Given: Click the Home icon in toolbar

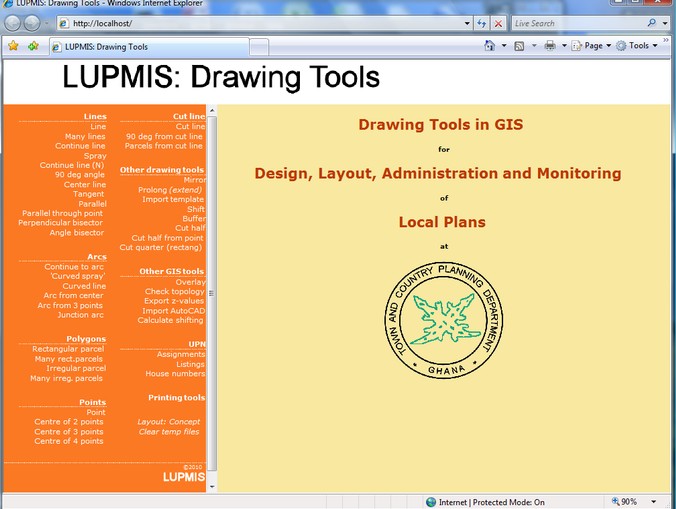Looking at the screenshot, I should (x=489, y=46).
